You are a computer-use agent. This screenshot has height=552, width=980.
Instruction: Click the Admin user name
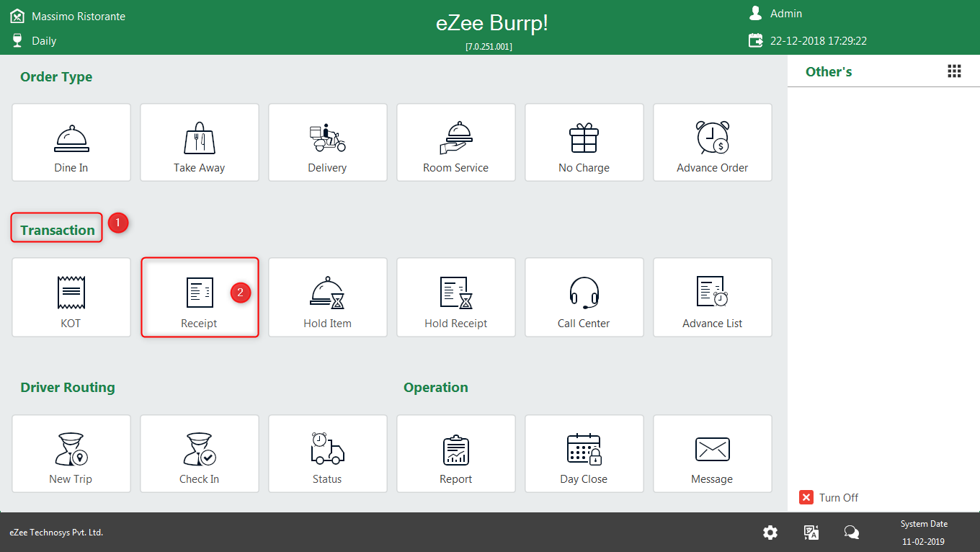point(786,14)
